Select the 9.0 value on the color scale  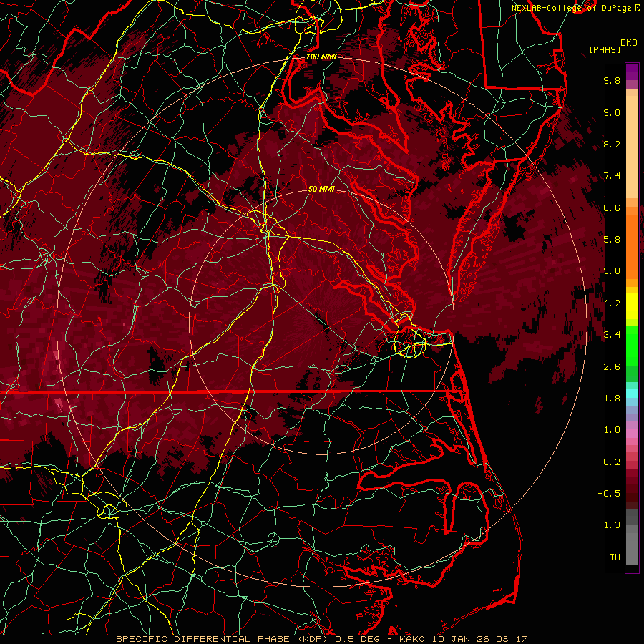[x=612, y=112]
